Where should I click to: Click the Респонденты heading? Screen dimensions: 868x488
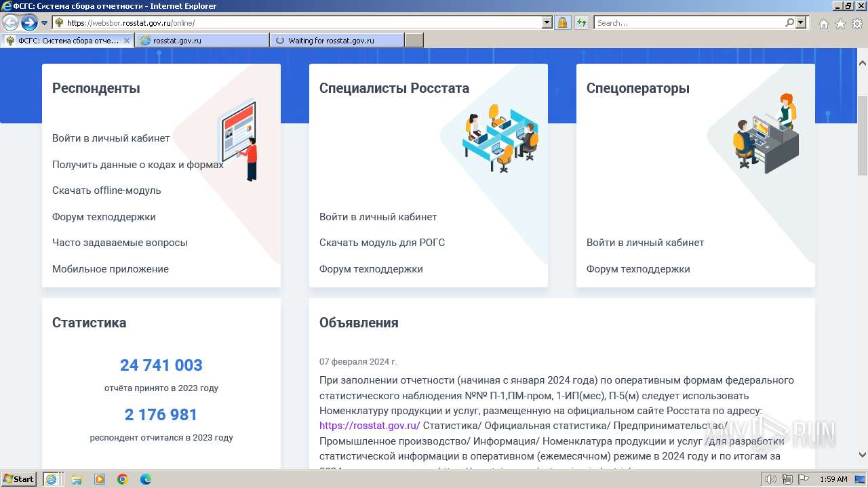pyautogui.click(x=96, y=88)
